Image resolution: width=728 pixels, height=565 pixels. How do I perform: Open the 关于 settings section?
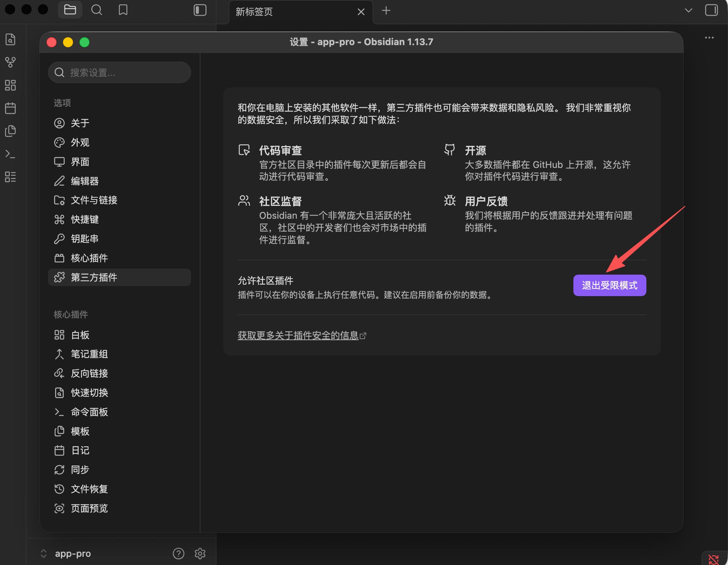pyautogui.click(x=120, y=123)
